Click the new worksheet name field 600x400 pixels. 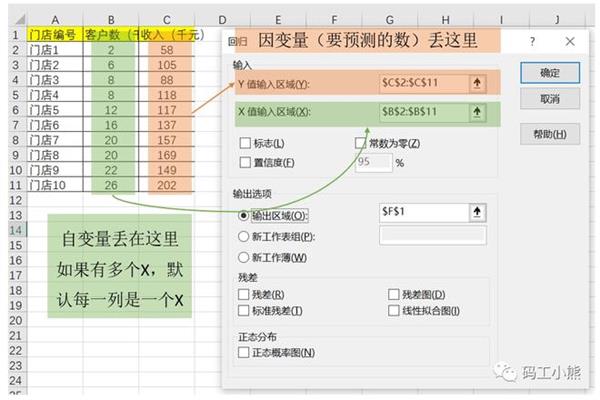pyautogui.click(x=433, y=235)
